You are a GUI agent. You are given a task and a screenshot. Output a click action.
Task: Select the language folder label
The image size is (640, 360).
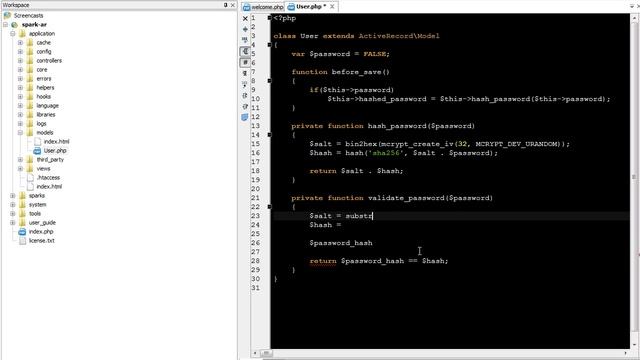(x=47, y=105)
